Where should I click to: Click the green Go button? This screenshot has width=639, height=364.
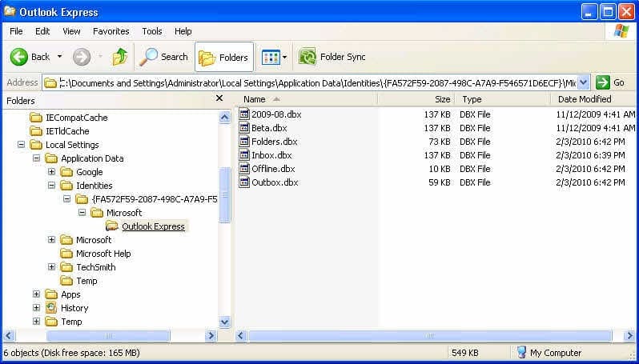[603, 82]
